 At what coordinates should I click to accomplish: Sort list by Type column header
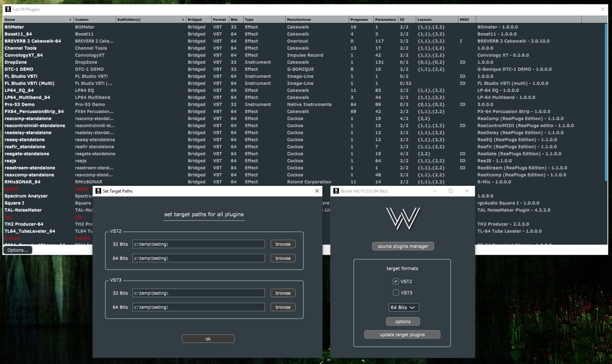(x=264, y=19)
